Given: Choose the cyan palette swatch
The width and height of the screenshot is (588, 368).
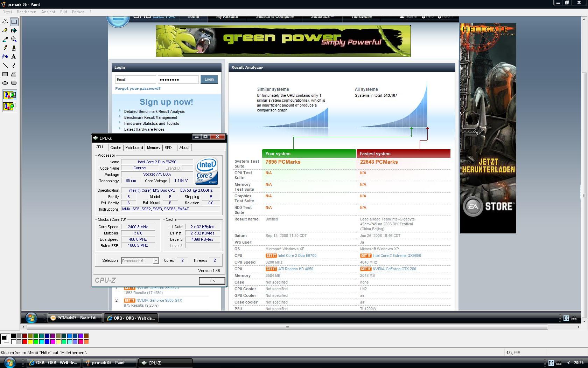Looking at the screenshot, I should [x=42, y=342].
